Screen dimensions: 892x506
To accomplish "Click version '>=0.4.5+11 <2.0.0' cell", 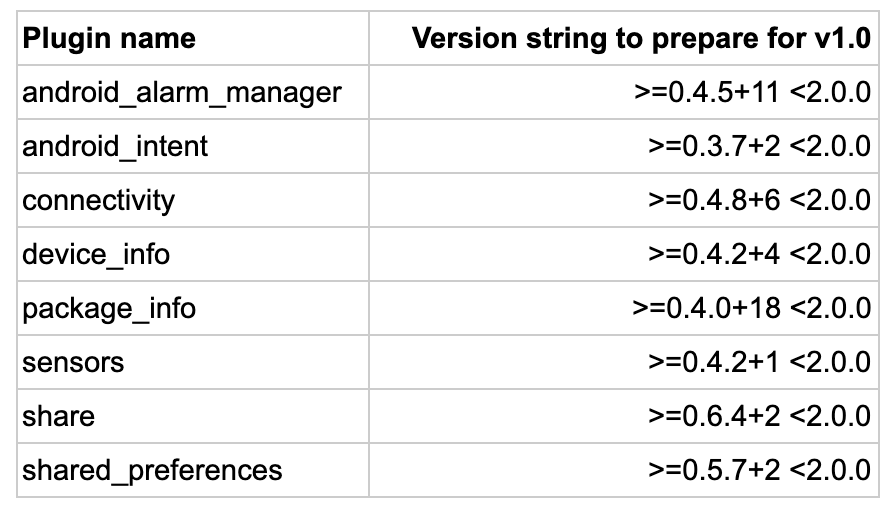I will coord(624,92).
